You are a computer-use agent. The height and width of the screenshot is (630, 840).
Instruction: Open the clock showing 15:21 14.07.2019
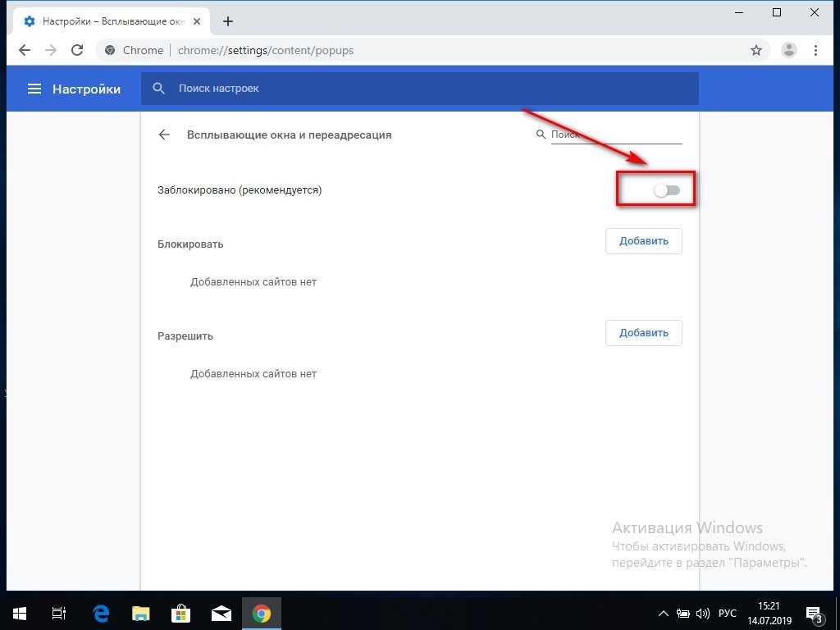click(x=769, y=614)
